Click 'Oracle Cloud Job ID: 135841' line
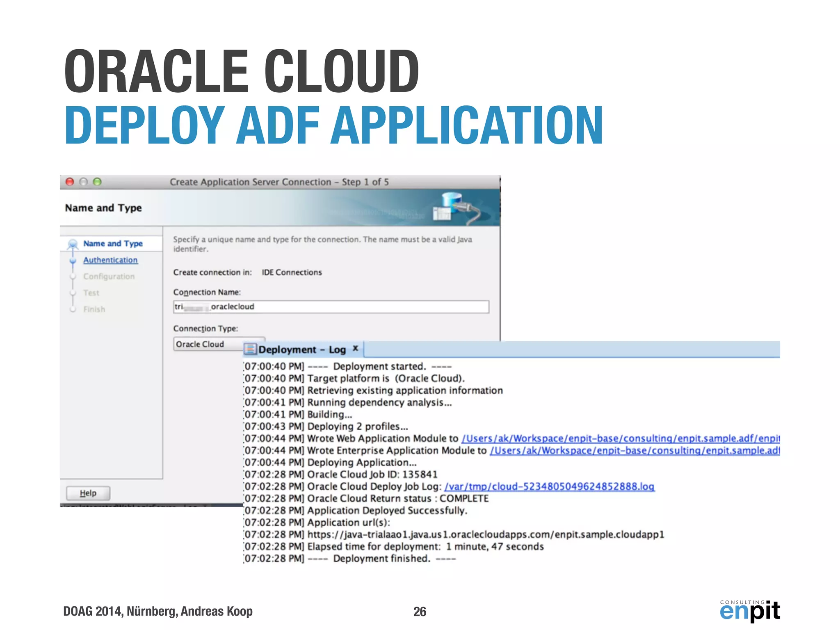The image size is (840, 630). tap(340, 475)
